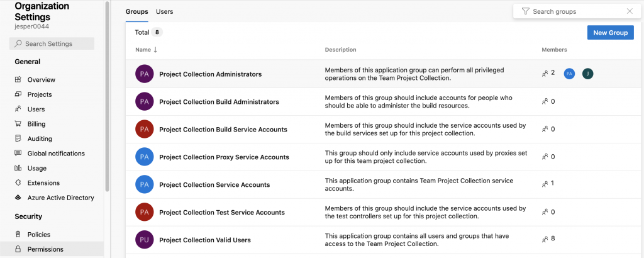Click the Projects icon in sidebar

(18, 94)
